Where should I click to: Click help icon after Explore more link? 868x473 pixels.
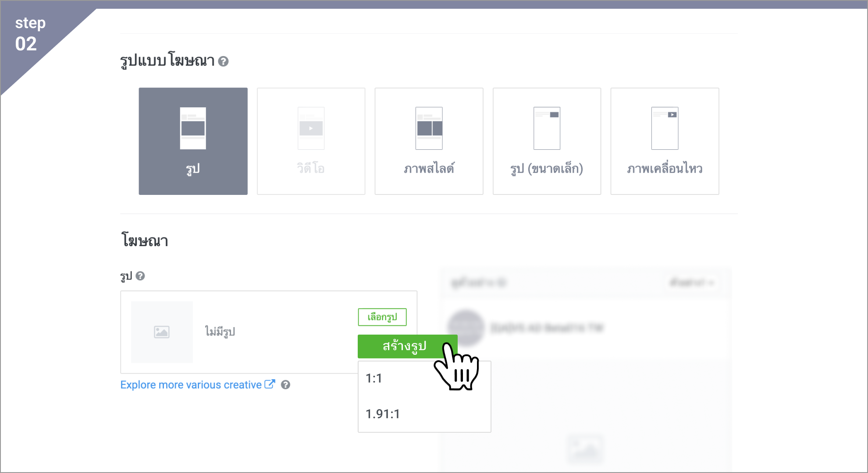coord(285,385)
